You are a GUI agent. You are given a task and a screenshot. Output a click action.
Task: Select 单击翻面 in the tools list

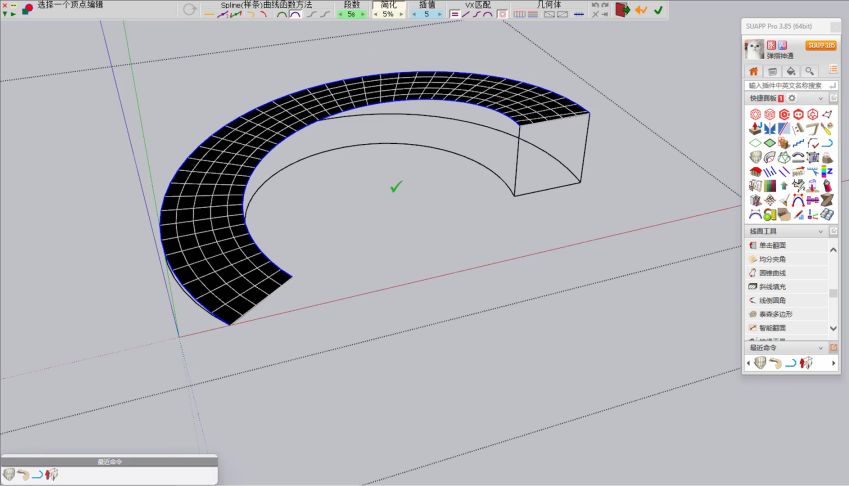point(786,245)
